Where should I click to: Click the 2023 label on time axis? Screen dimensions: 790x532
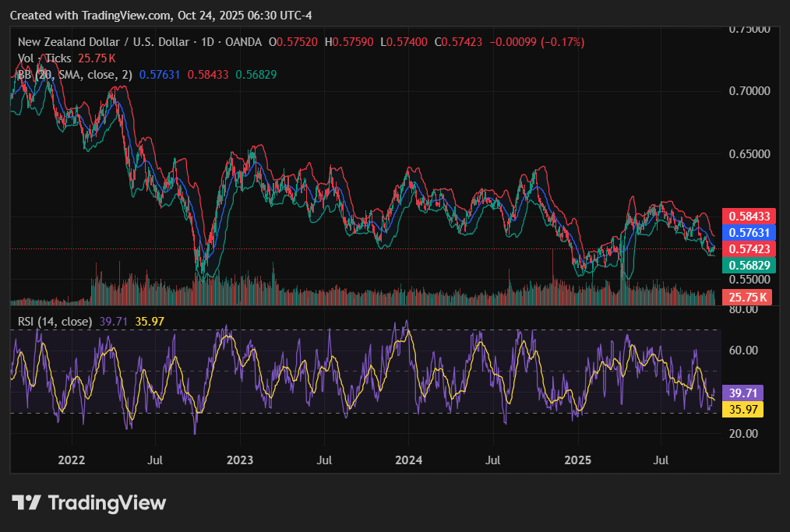pyautogui.click(x=239, y=460)
